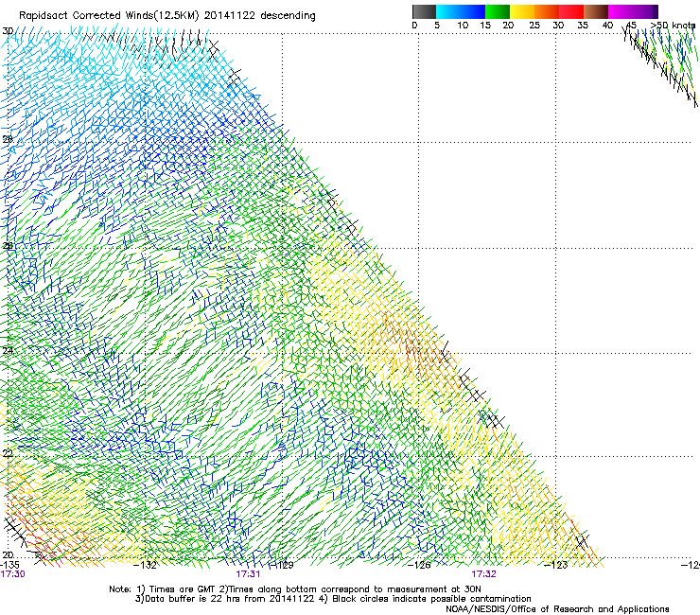Click the latitude 20 axis label
This screenshot has height=615, width=700.
8,555
